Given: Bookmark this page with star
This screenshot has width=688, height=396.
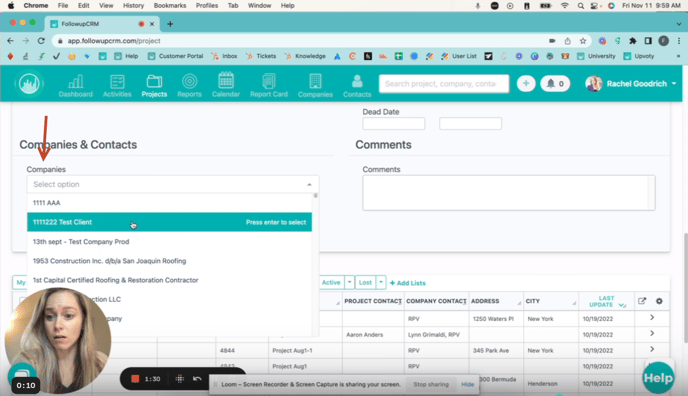Looking at the screenshot, I should (x=583, y=41).
